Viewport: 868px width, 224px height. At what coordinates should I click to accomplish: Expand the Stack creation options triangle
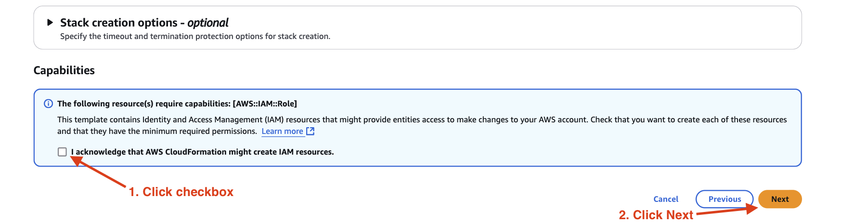tap(50, 22)
